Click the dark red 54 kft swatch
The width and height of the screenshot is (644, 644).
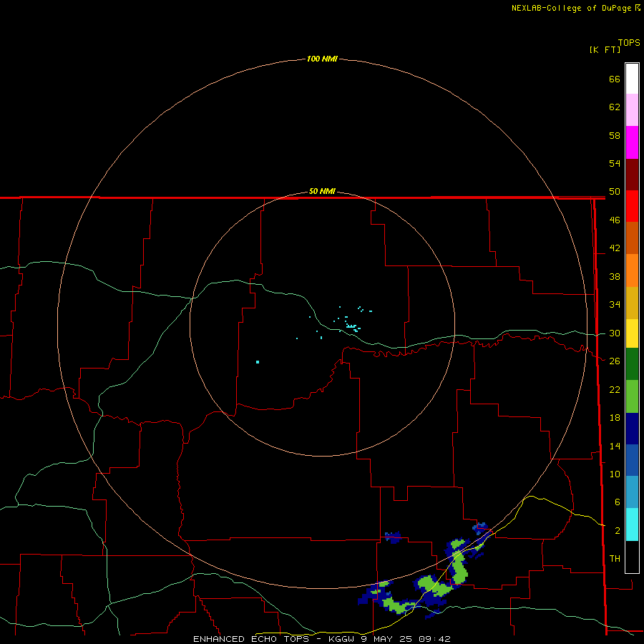pos(632,175)
